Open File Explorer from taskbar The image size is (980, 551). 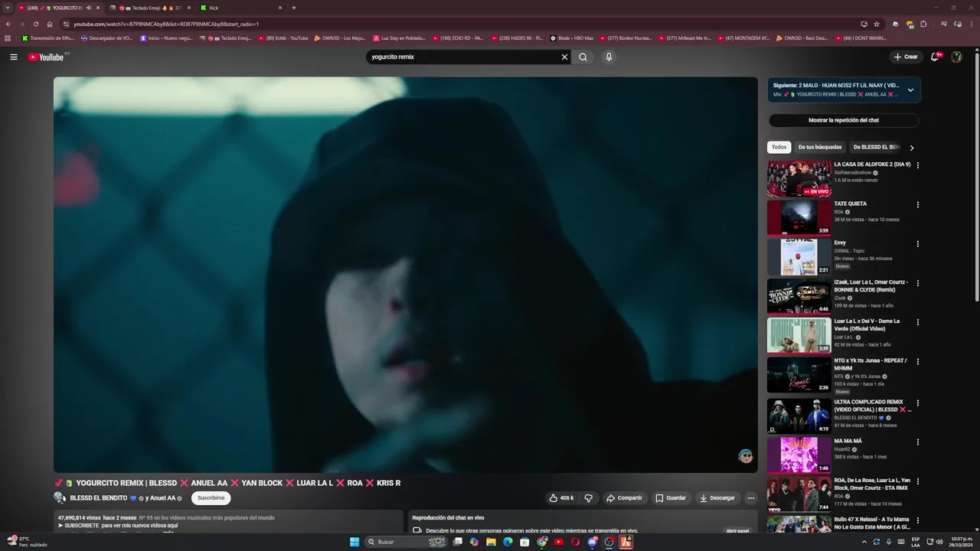(x=491, y=542)
